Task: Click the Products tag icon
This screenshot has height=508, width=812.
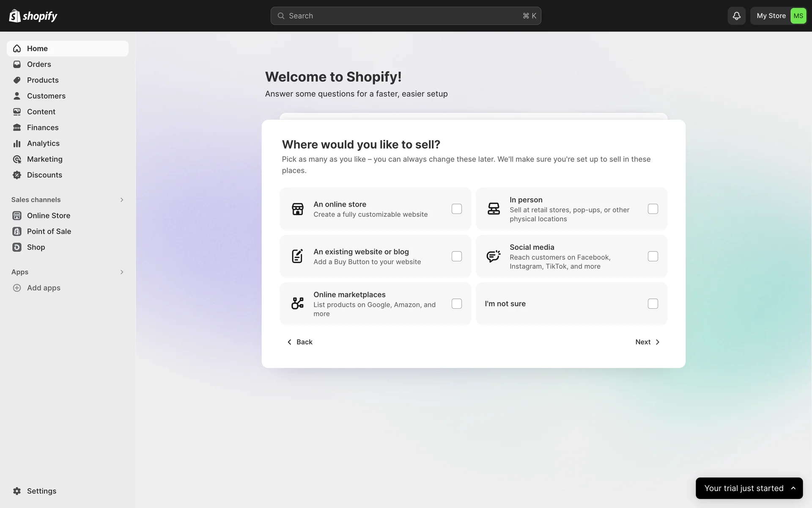Action: (17, 80)
